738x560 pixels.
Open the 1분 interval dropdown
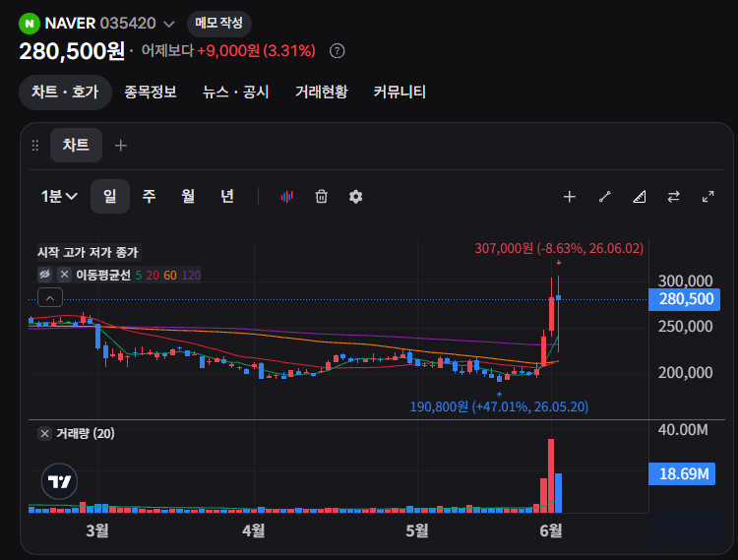click(59, 196)
